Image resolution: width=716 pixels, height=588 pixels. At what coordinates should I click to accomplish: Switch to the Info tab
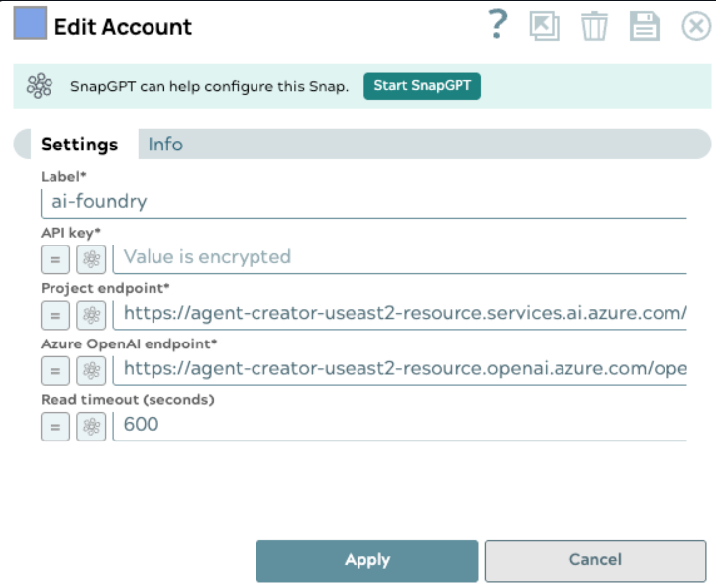point(165,145)
